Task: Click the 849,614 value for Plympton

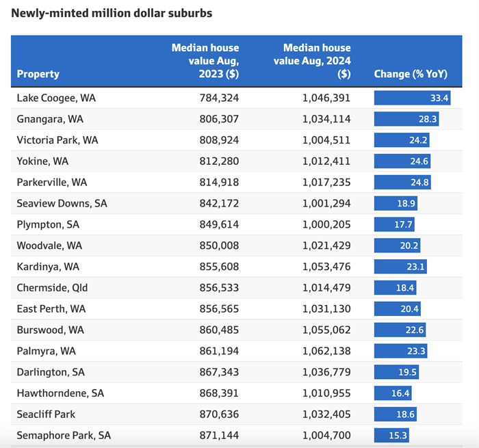Action: 219,224
